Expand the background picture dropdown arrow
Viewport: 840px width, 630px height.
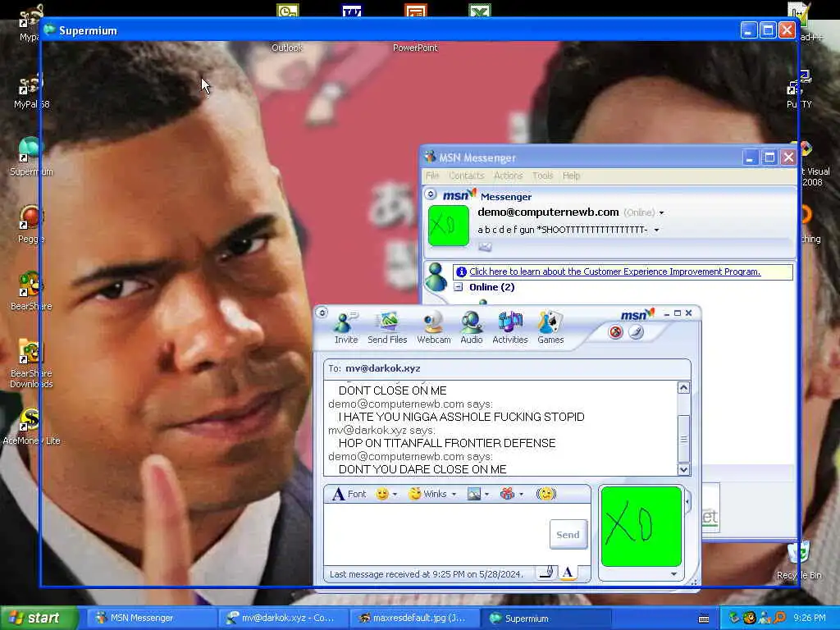[487, 495]
